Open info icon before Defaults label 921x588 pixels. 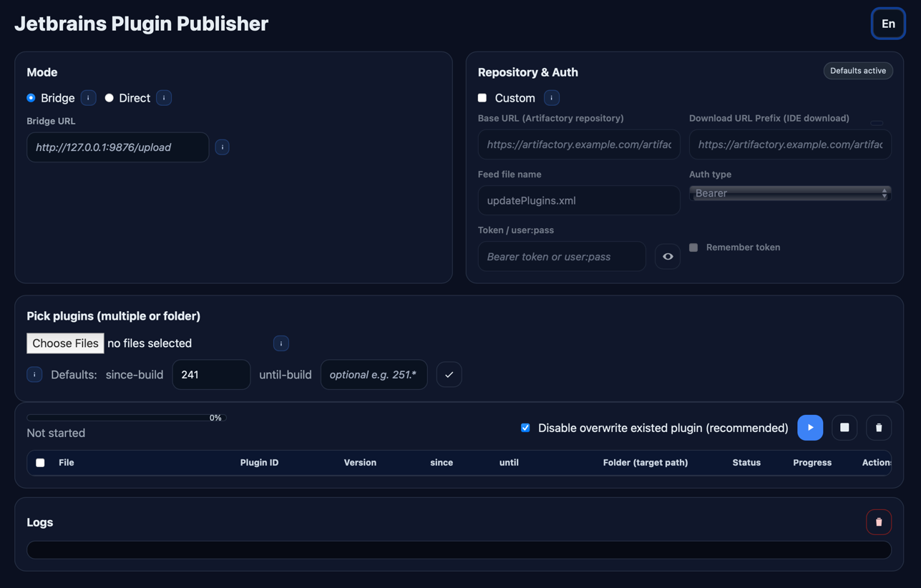(34, 374)
